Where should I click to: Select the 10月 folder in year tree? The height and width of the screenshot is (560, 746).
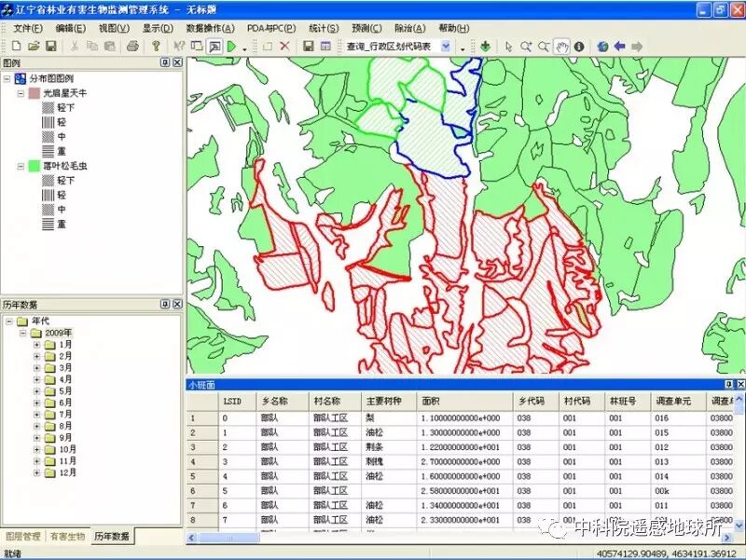pos(61,449)
